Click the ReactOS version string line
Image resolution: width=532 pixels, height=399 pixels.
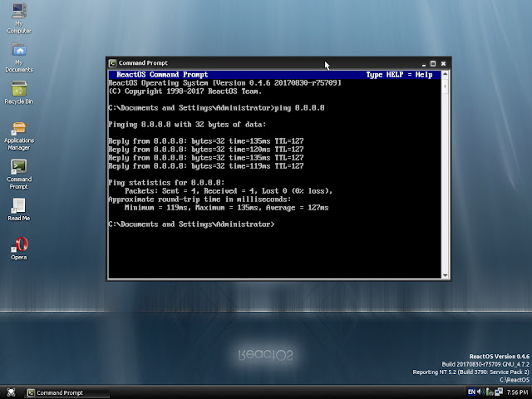point(224,83)
